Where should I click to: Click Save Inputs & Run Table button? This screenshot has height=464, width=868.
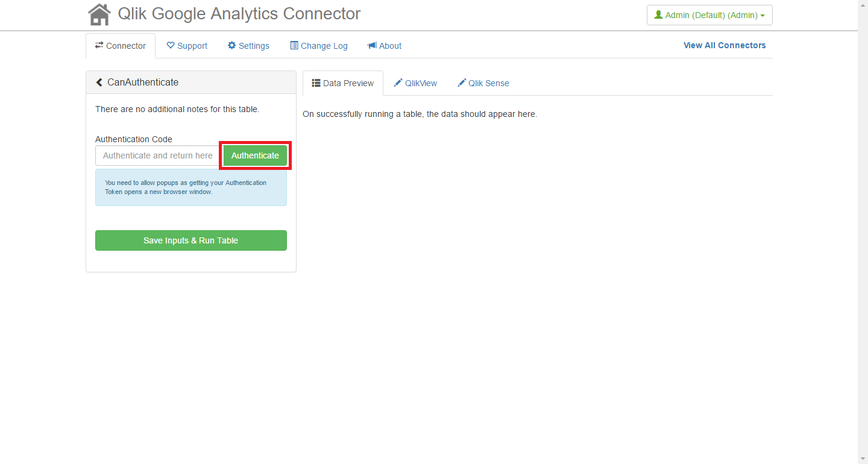pos(191,240)
